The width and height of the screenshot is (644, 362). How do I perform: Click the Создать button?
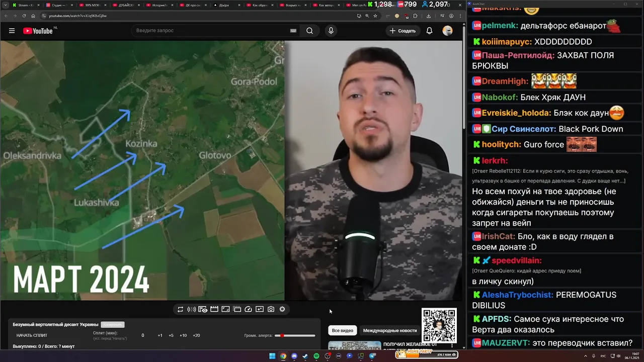403,31
